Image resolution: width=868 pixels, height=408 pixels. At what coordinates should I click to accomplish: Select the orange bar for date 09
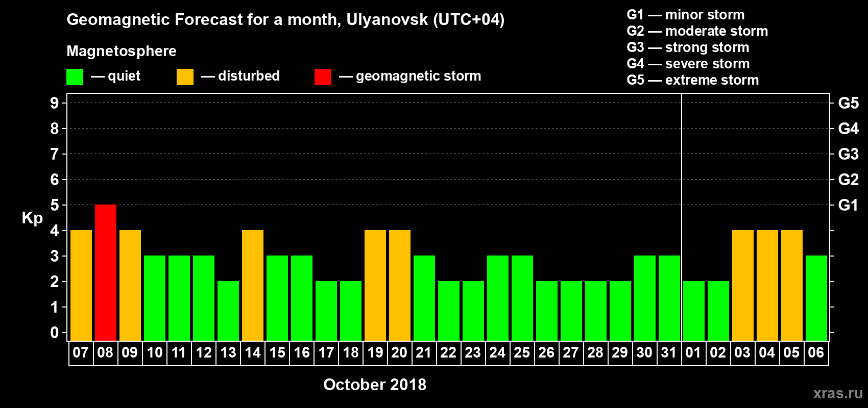[x=130, y=285]
